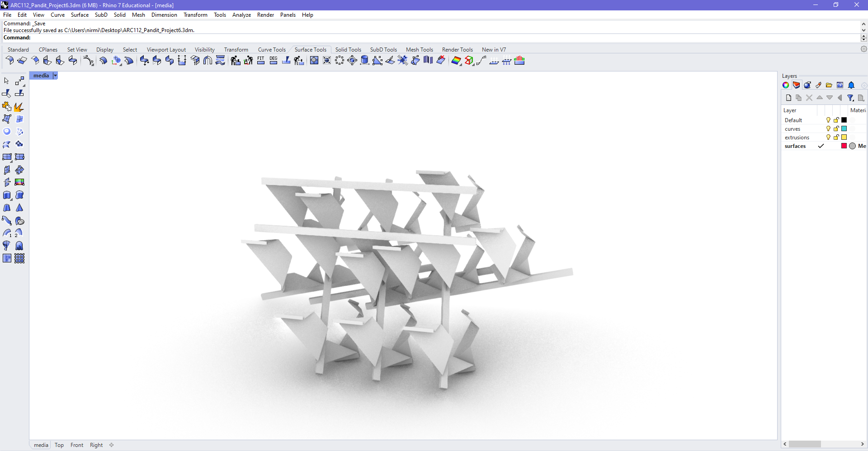Lock the extrusions layer
Screen dimensions: 868x451
click(x=836, y=137)
